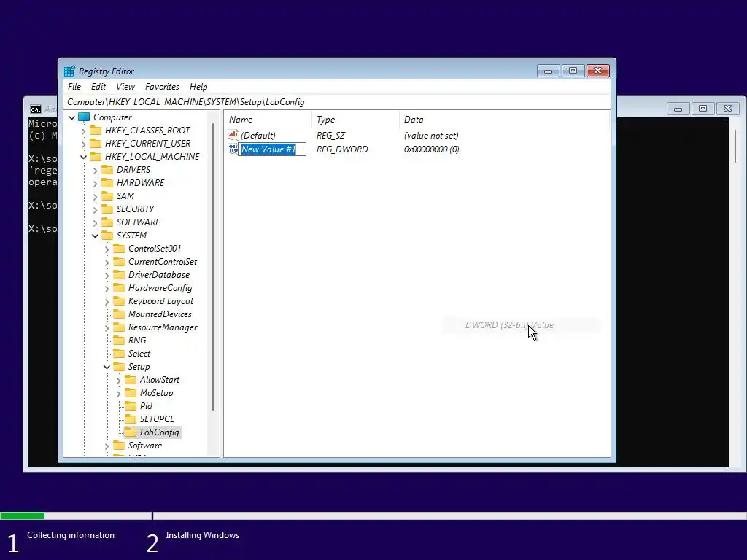Collapse the SYSTEM key
This screenshot has width=747, height=560.
click(96, 236)
